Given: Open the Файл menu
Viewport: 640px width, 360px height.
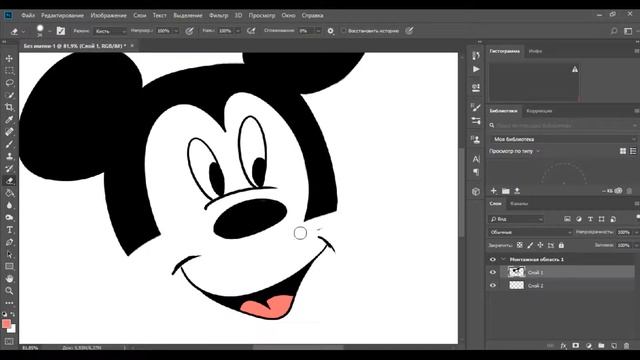Looking at the screenshot, I should [28, 15].
